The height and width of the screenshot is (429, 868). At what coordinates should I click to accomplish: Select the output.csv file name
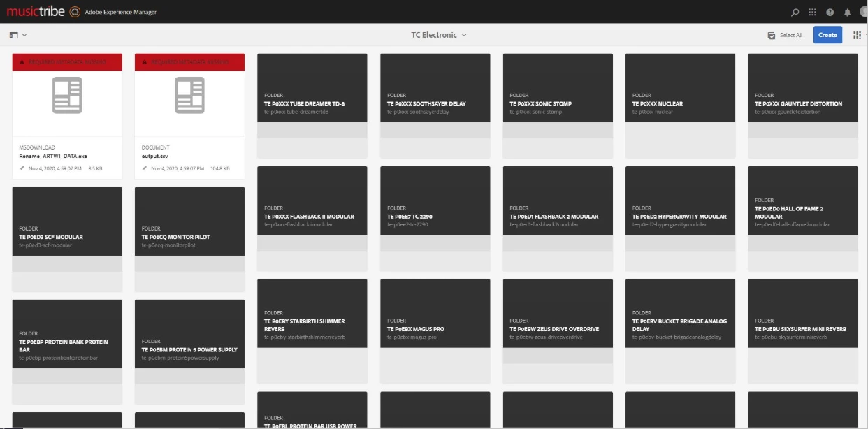tap(154, 157)
